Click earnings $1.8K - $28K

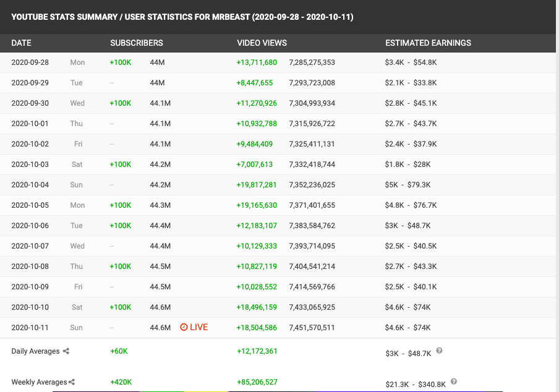point(408,164)
